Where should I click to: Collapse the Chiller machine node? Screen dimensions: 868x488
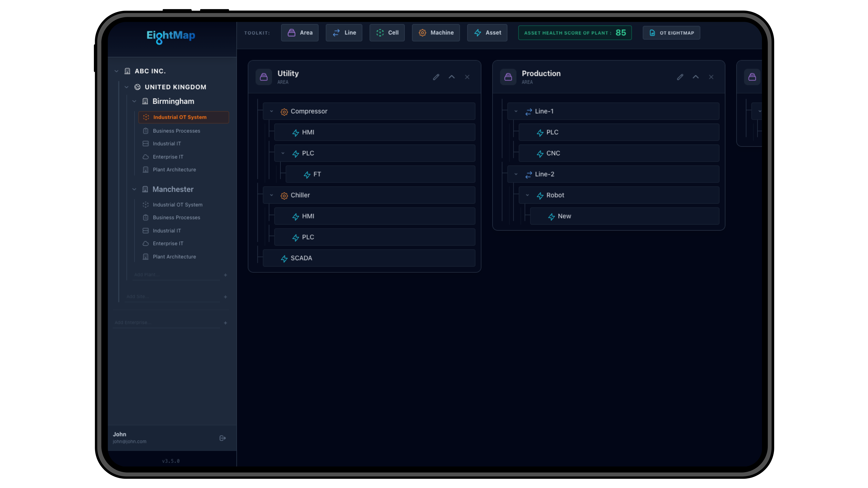click(x=272, y=195)
